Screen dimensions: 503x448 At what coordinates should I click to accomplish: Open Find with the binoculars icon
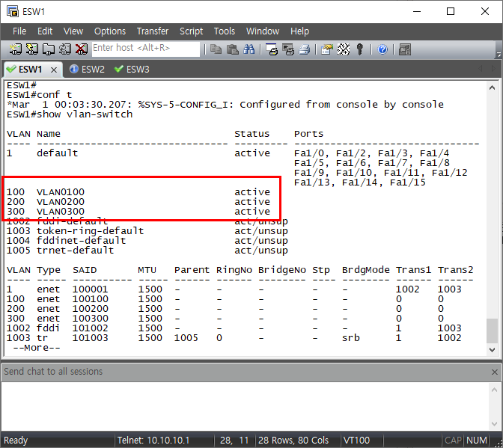pos(249,49)
